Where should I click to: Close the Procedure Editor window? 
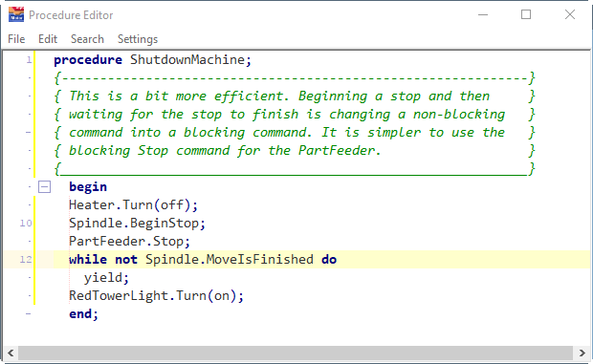[570, 14]
